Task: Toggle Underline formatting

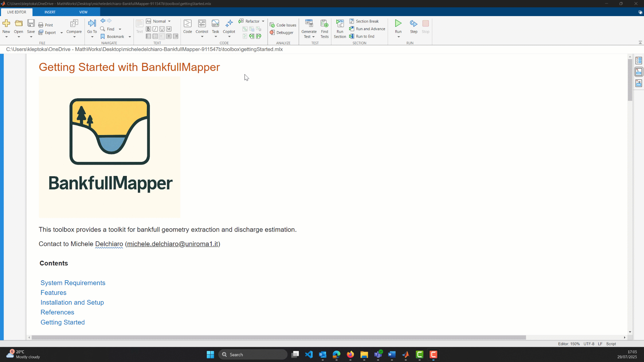Action: (x=162, y=29)
